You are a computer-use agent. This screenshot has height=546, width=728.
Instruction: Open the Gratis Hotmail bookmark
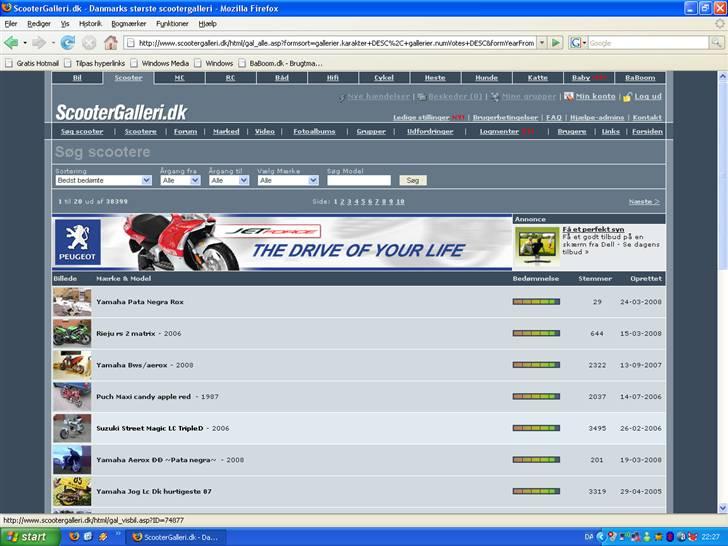pyautogui.click(x=33, y=63)
